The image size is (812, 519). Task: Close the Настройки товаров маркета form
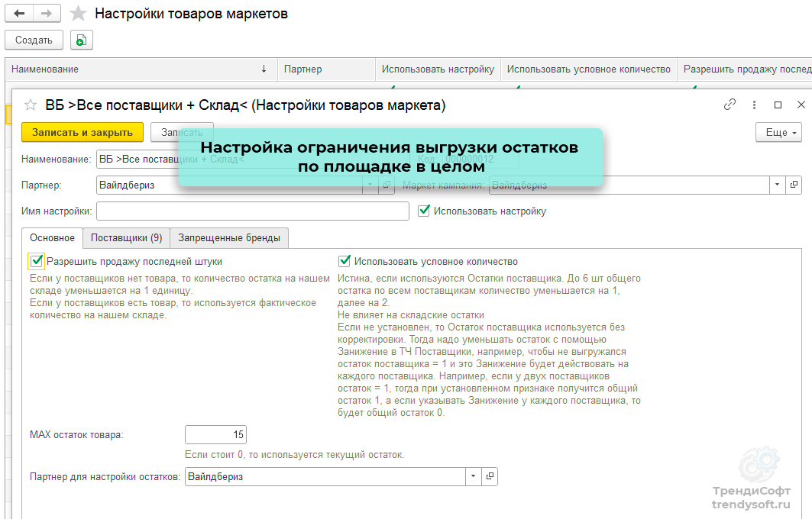point(801,105)
